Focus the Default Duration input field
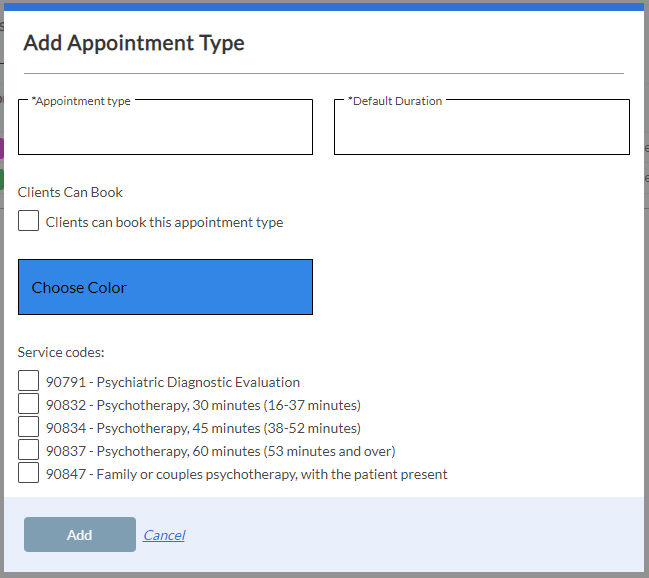 click(481, 129)
